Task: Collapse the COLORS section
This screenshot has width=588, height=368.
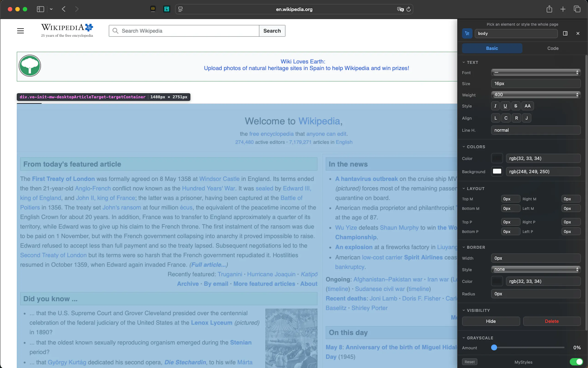Action: [x=474, y=147]
